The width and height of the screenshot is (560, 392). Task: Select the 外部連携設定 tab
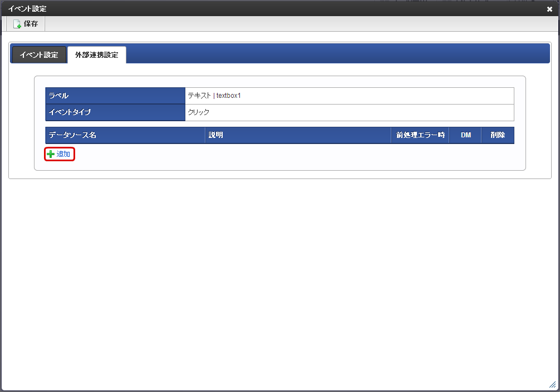tap(96, 55)
